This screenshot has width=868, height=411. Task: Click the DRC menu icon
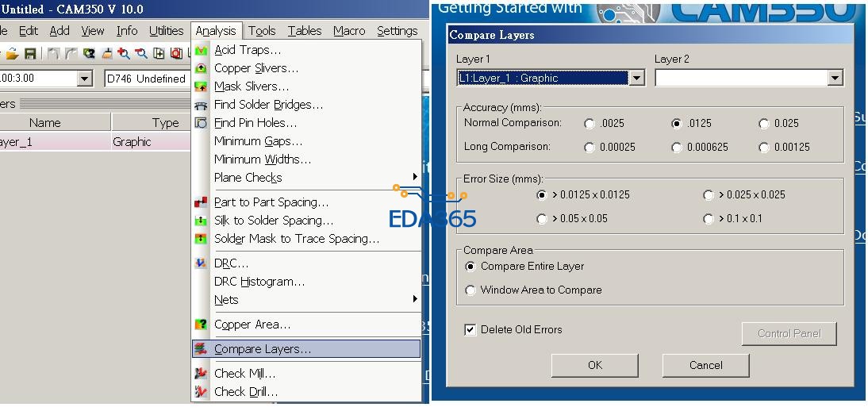coord(202,263)
